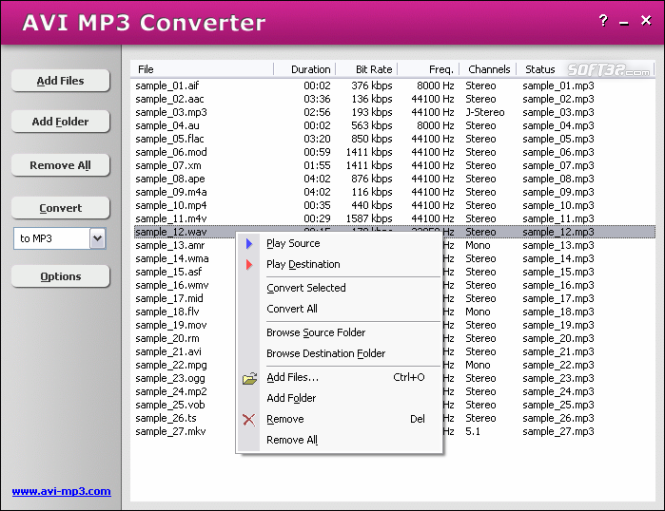Select the sample_24.mp2 file
The height and width of the screenshot is (511, 665).
click(x=171, y=391)
